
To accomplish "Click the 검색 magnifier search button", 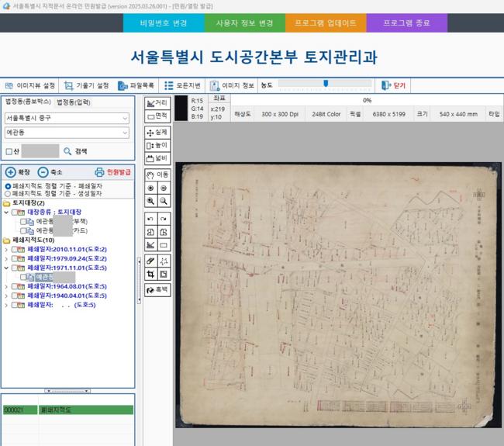I will pos(67,151).
